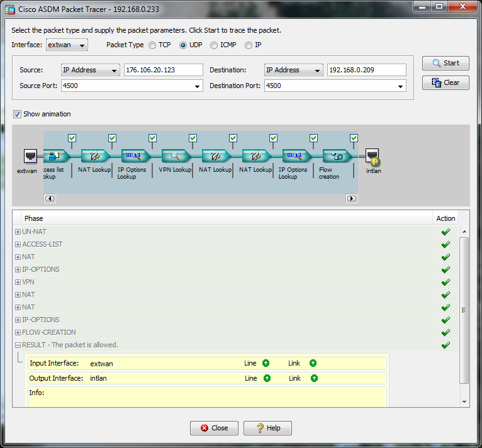Click the NAT Lookup icon right after VPN Lookup

(216, 156)
